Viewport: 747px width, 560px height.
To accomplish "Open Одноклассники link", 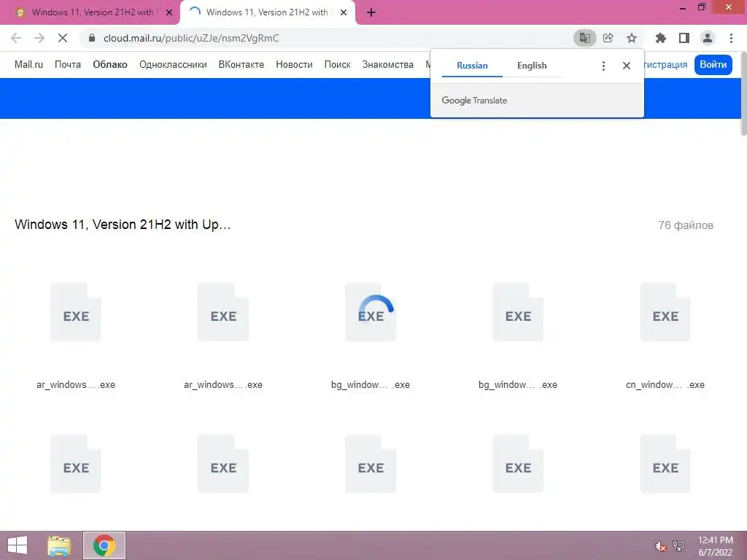I will [x=173, y=65].
